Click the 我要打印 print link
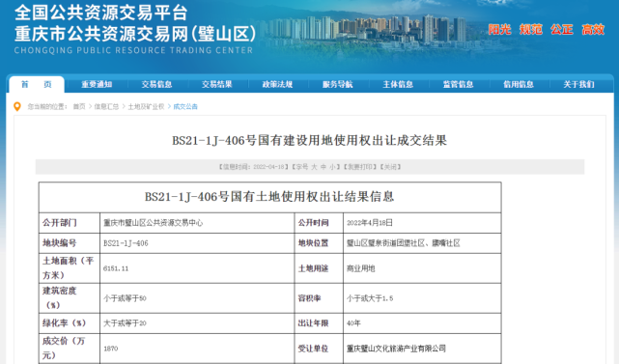 point(359,167)
